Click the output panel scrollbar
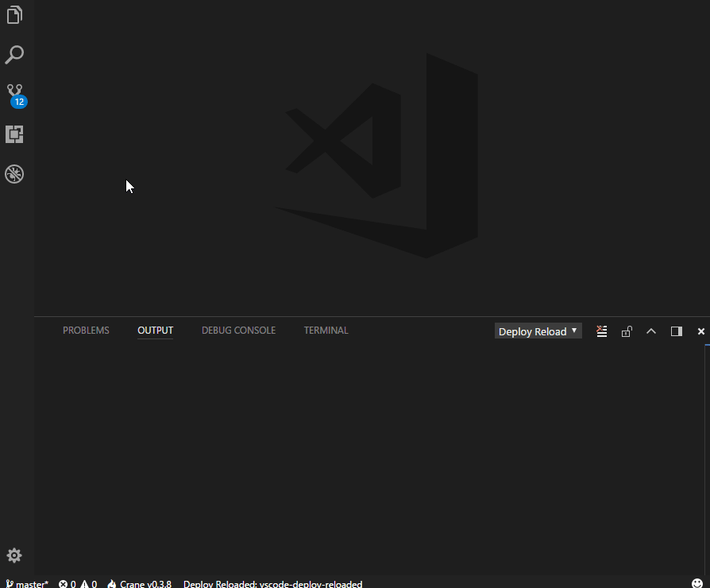Image resolution: width=710 pixels, height=588 pixels. 708,459
